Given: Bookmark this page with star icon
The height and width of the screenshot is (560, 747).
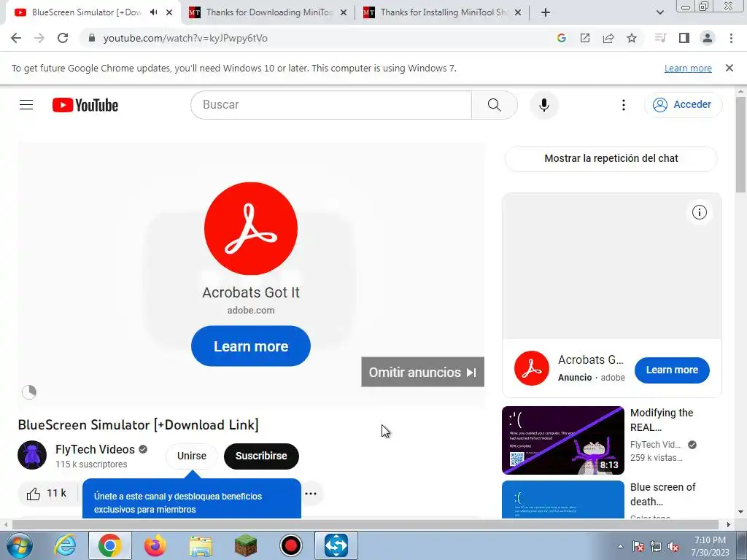Looking at the screenshot, I should point(632,38).
